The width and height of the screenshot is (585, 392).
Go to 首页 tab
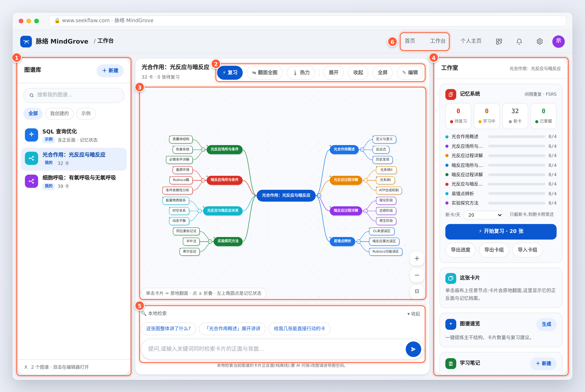[x=410, y=41]
